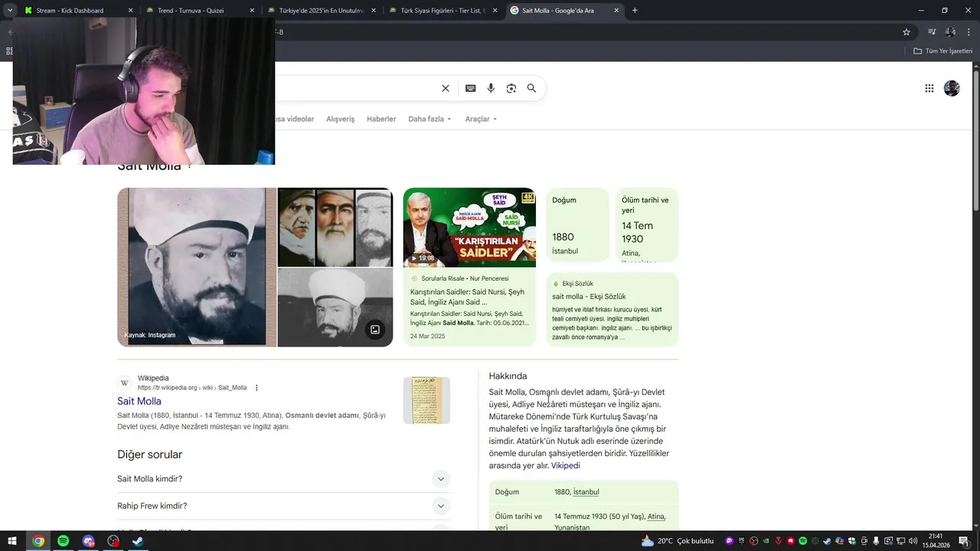The image size is (980, 551).
Task: Open Spotify from the taskbar
Action: click(64, 541)
